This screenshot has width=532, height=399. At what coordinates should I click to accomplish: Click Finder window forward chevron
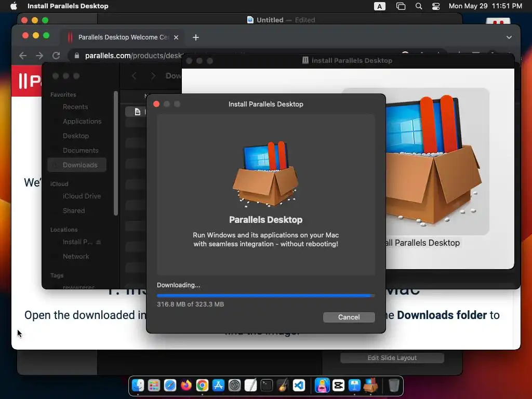(153, 76)
